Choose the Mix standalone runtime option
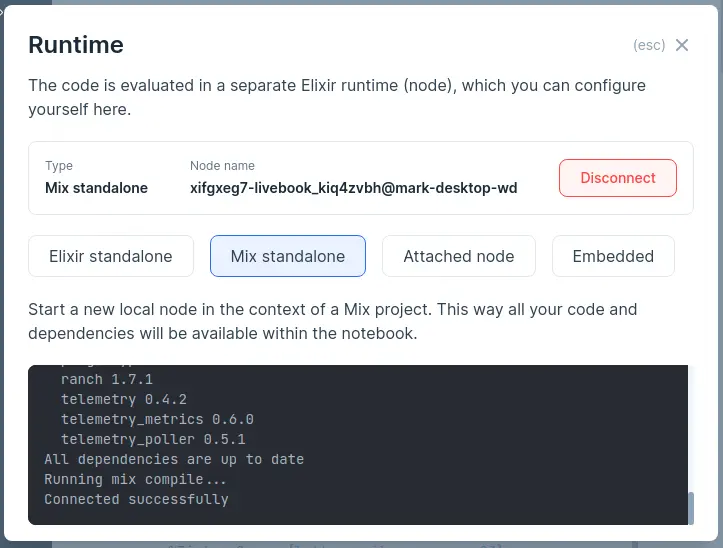723x548 pixels. click(288, 256)
